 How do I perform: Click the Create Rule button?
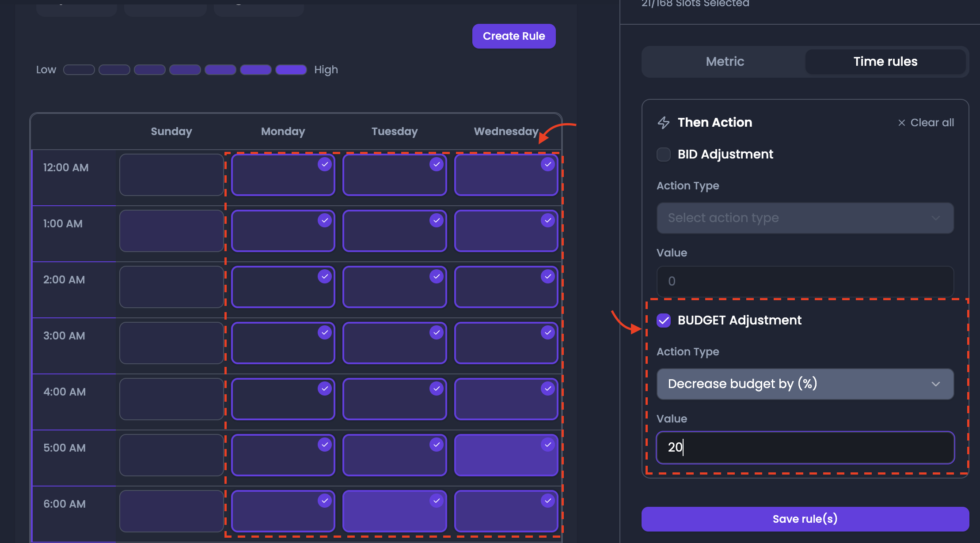514,36
